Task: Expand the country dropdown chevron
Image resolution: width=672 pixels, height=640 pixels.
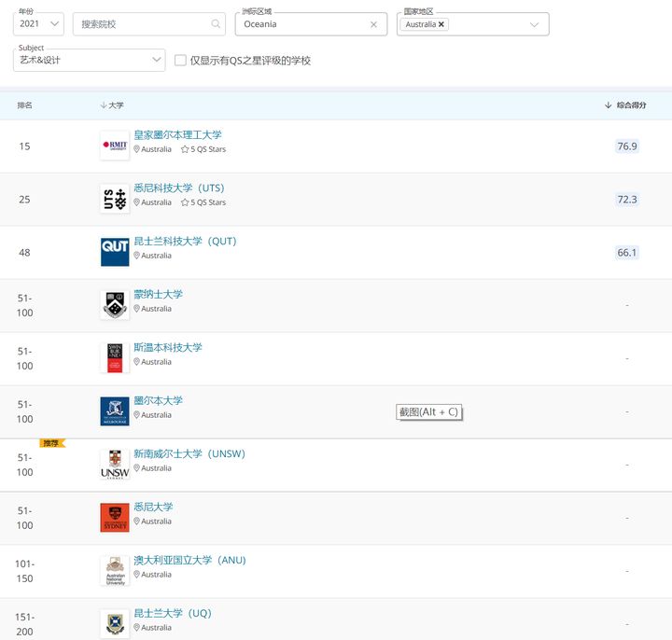Action: pos(534,24)
